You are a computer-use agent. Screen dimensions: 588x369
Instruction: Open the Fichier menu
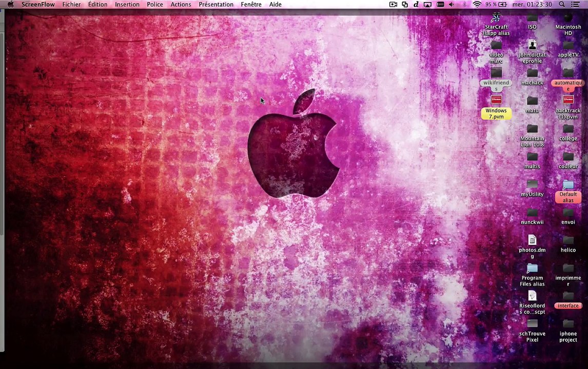pos(72,5)
